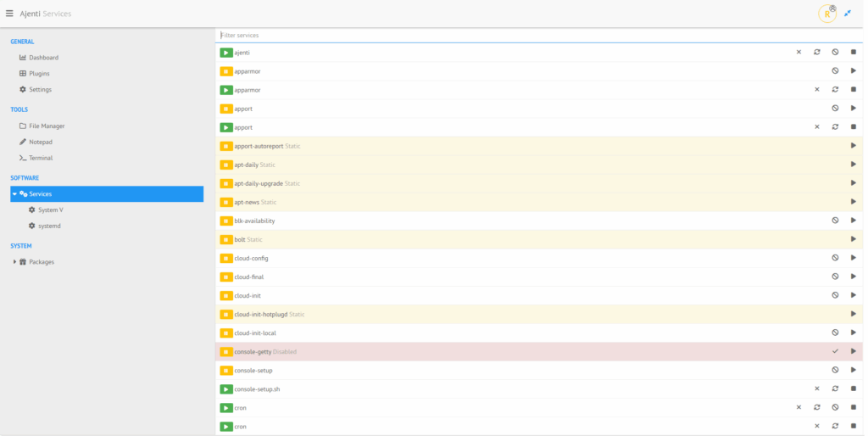Go to the Terminal tool
The image size is (868, 436).
tap(41, 158)
